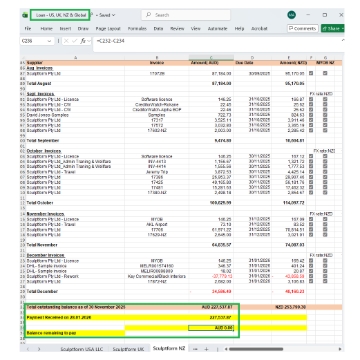Image resolution: width=360 pixels, height=360 pixels.
Task: Select the Supplier column heading cell
Action: click(75, 63)
